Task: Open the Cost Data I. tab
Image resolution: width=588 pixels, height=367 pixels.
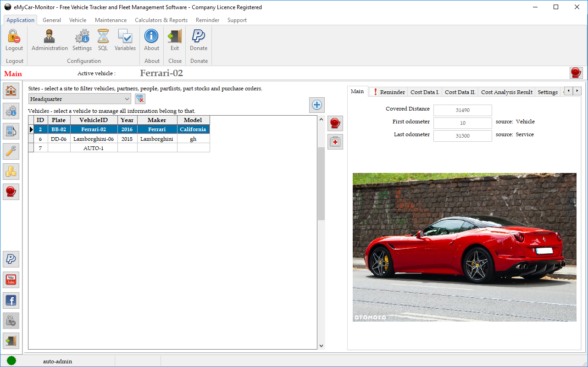Action: coord(425,92)
